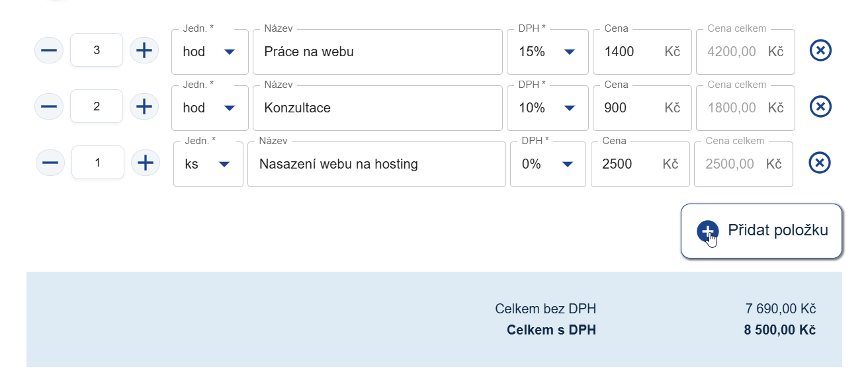Remove the Práce na webu row

(x=820, y=50)
